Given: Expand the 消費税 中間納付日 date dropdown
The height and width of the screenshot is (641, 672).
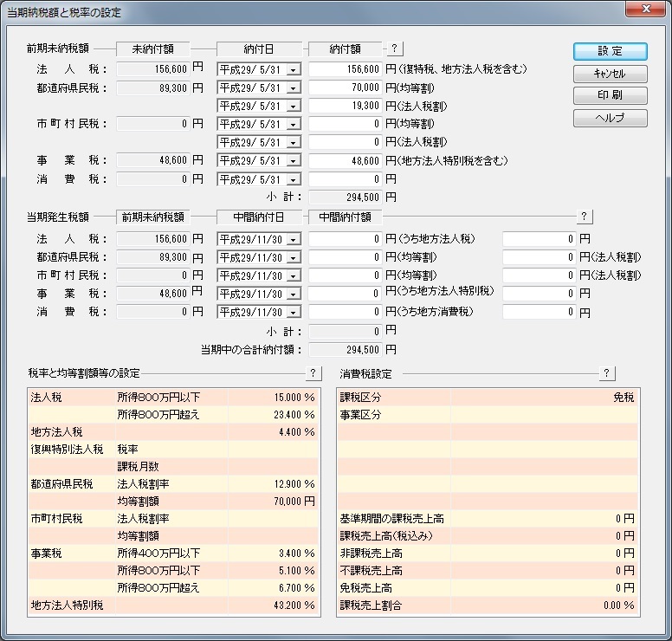Looking at the screenshot, I should [292, 313].
